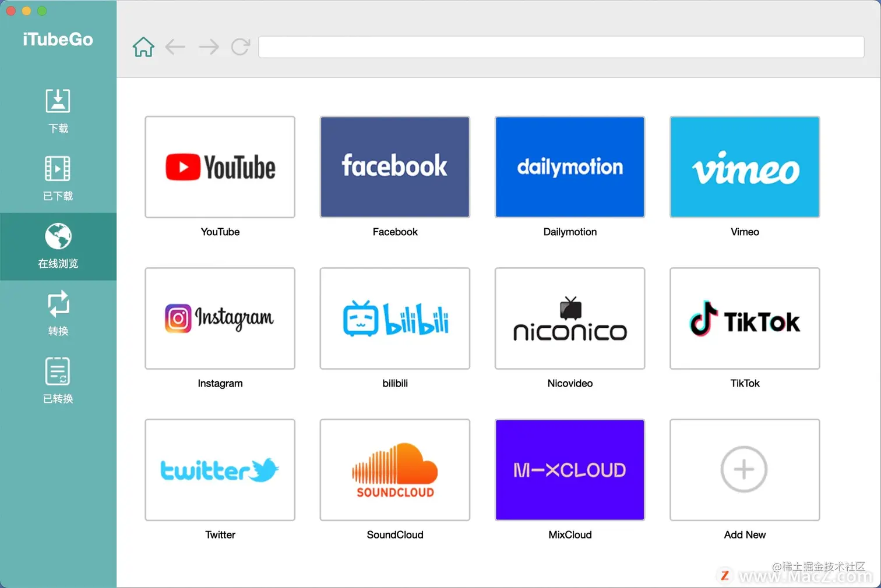Screen dimensions: 881x588
Task: Click the SoundCloud text label
Action: point(395,534)
